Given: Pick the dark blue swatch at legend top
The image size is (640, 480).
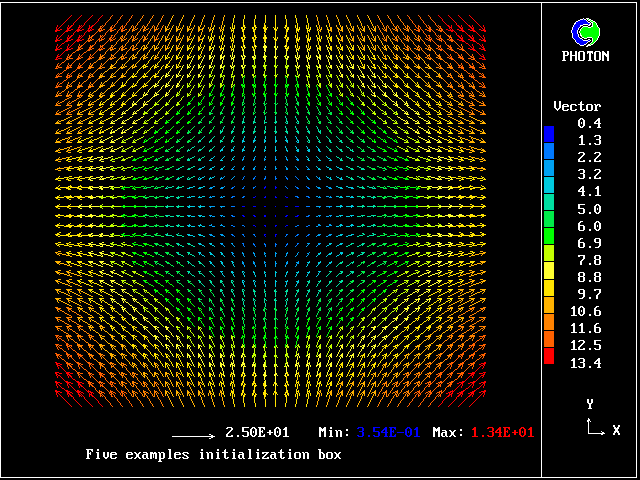Looking at the screenshot, I should click(548, 133).
